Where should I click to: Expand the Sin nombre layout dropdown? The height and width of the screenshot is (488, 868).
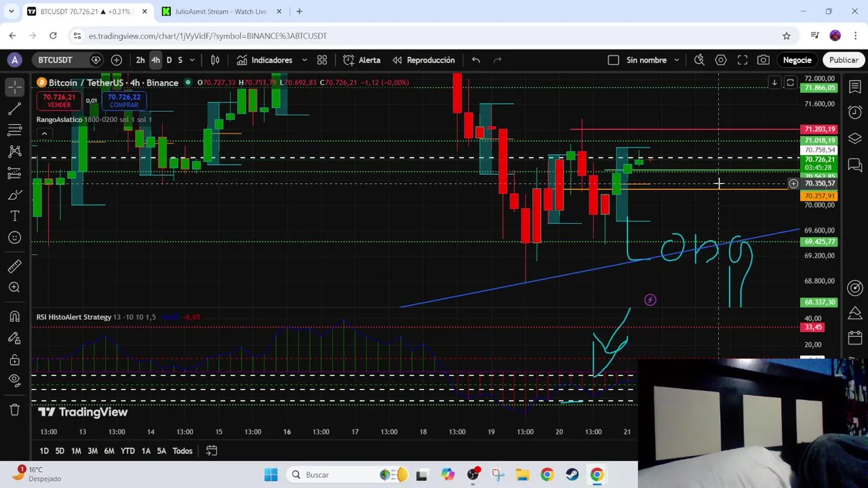(676, 60)
